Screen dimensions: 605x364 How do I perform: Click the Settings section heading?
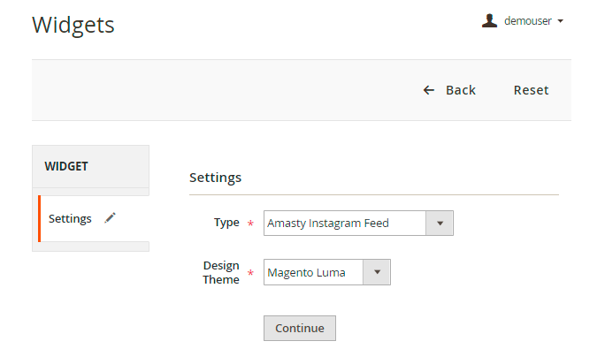216,178
